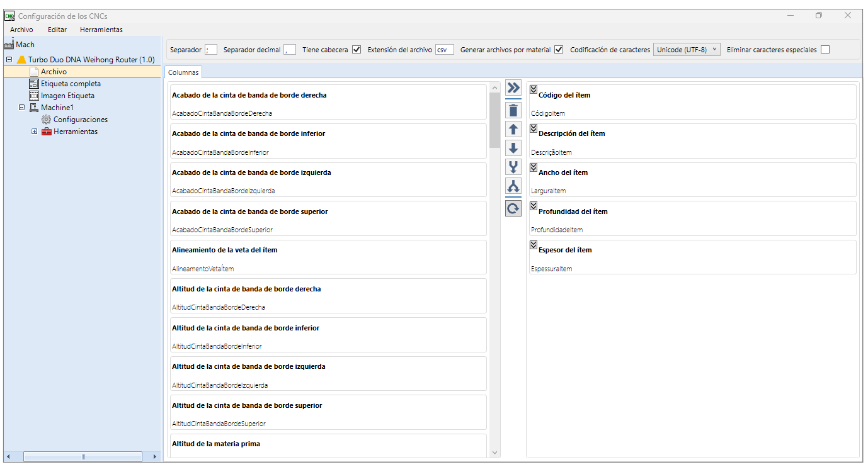Select Acabado de la cinta borde izquierda
Screen dimensions: 868x467
[328, 180]
